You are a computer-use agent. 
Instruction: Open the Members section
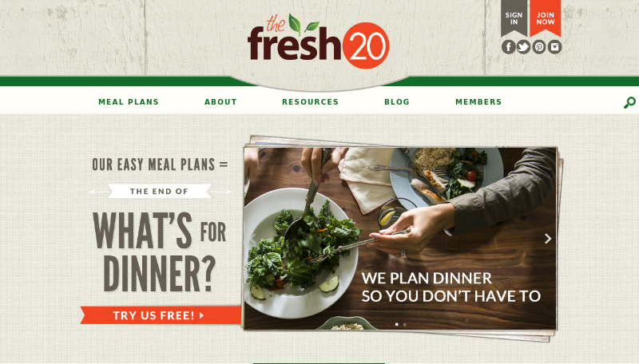[x=478, y=102]
